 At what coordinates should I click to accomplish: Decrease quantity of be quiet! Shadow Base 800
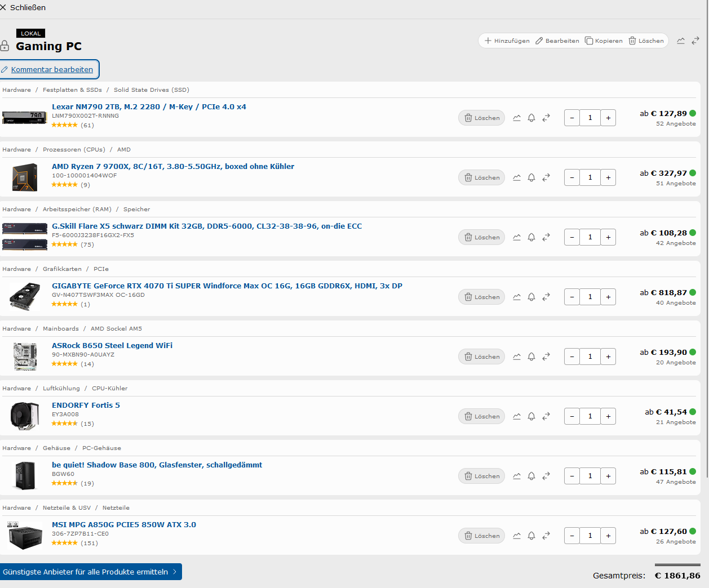[x=572, y=476]
